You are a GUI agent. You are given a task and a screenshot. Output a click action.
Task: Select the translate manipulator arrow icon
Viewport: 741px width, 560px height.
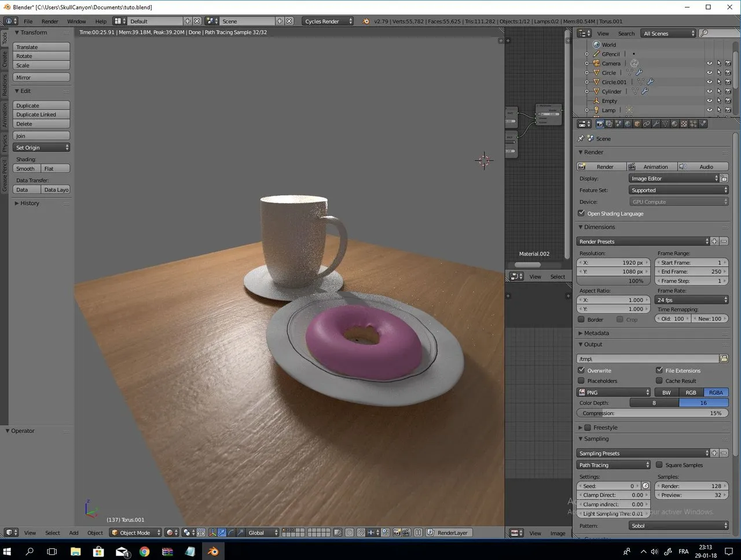(221, 533)
